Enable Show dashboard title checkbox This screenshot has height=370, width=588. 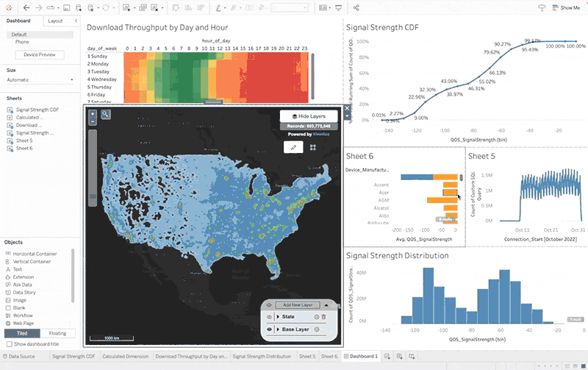pos(9,344)
